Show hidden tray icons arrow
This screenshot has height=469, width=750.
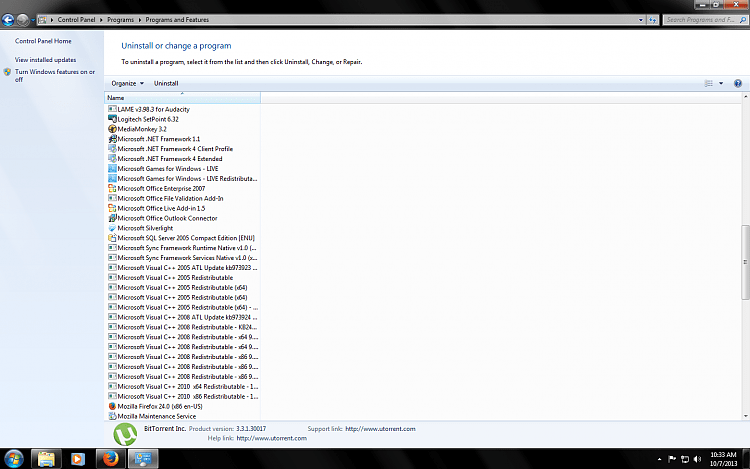[x=659, y=459]
